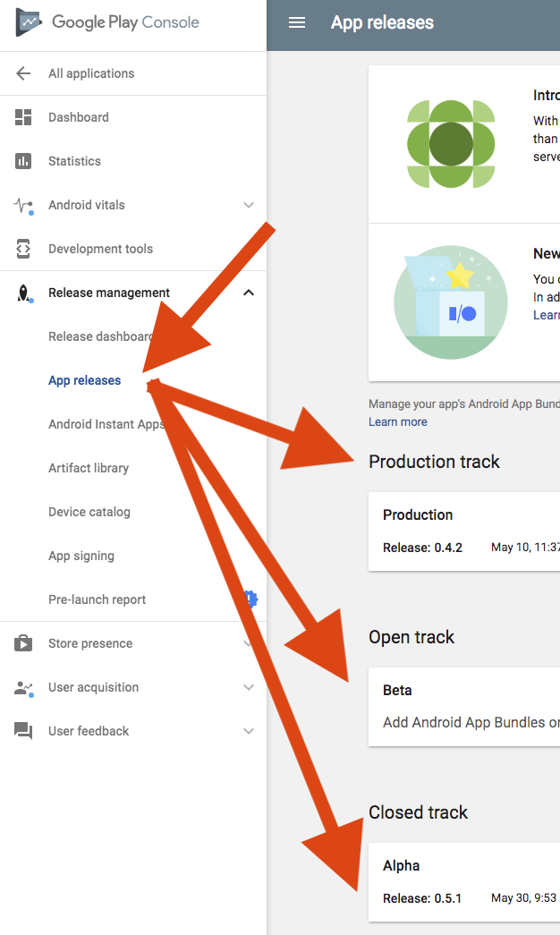The height and width of the screenshot is (935, 560).
Task: Select App releases in sidebar
Action: [x=85, y=380]
